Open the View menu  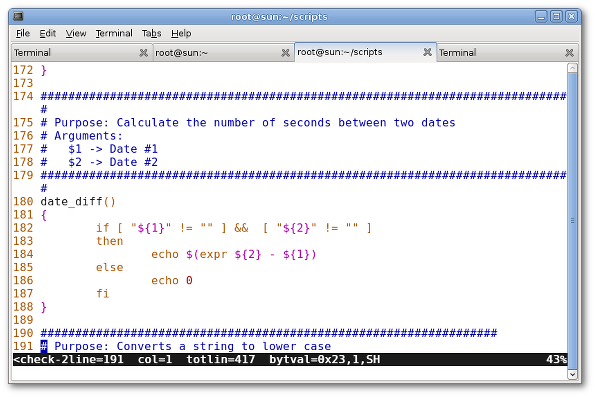(76, 33)
